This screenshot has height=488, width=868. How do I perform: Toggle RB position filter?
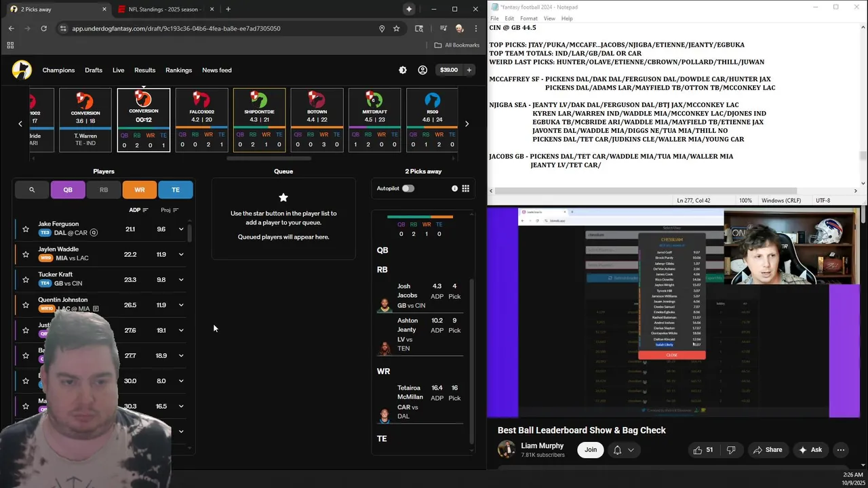point(104,190)
